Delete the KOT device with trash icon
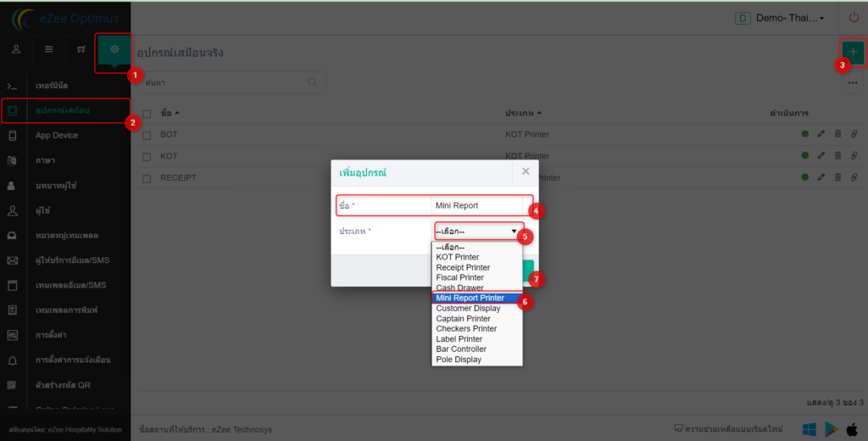This screenshot has width=868, height=441. [837, 156]
